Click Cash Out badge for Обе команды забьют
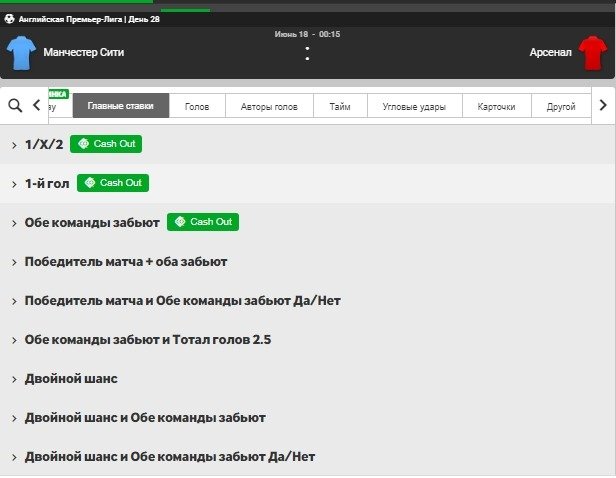Viewport: 616px width, 478px height. coord(203,222)
